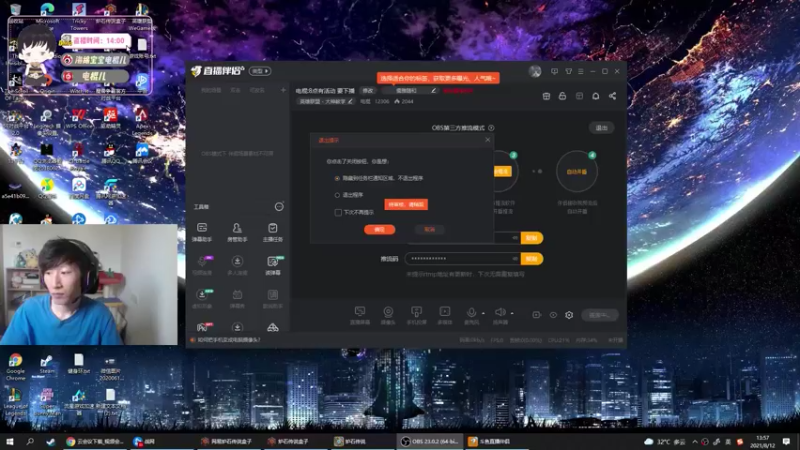Open the user avatar in title bar
Viewport: 800px width, 450px height.
click(535, 71)
